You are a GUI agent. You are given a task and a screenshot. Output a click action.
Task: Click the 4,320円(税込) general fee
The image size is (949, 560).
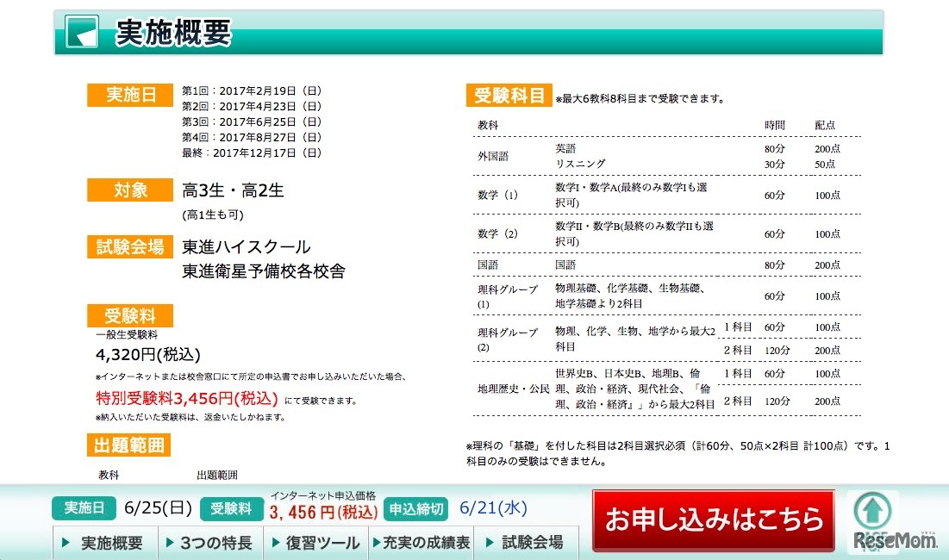(148, 354)
